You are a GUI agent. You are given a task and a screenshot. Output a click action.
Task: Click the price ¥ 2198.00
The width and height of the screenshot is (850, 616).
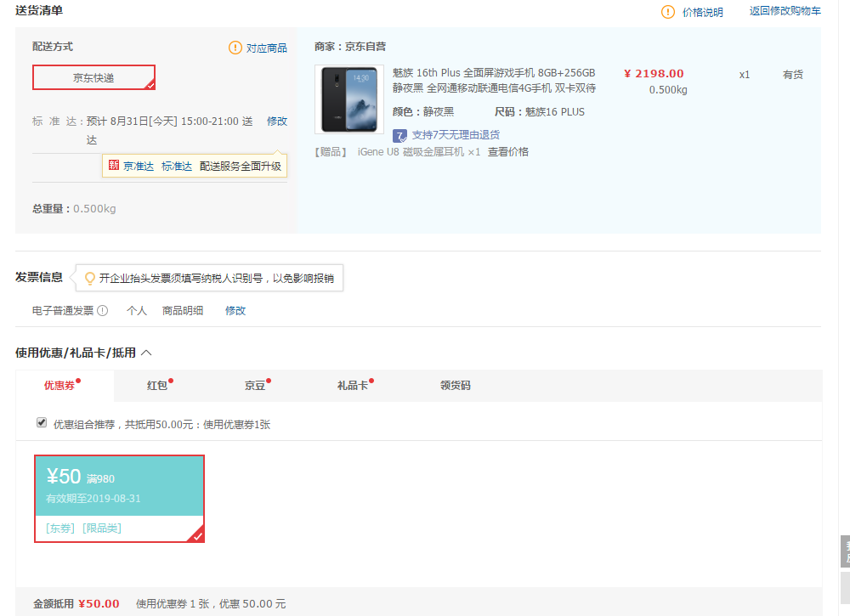(x=654, y=74)
